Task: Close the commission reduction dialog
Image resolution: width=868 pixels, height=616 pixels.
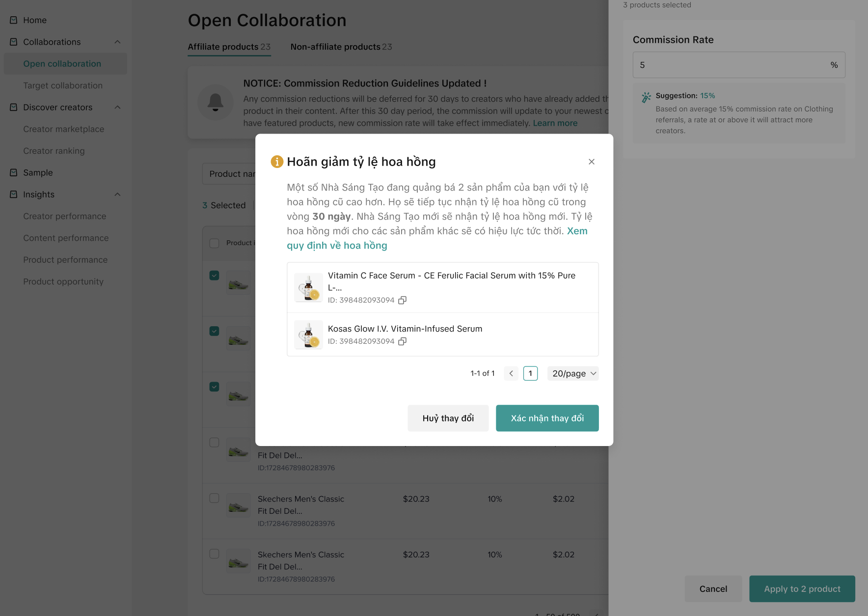Action: click(592, 162)
